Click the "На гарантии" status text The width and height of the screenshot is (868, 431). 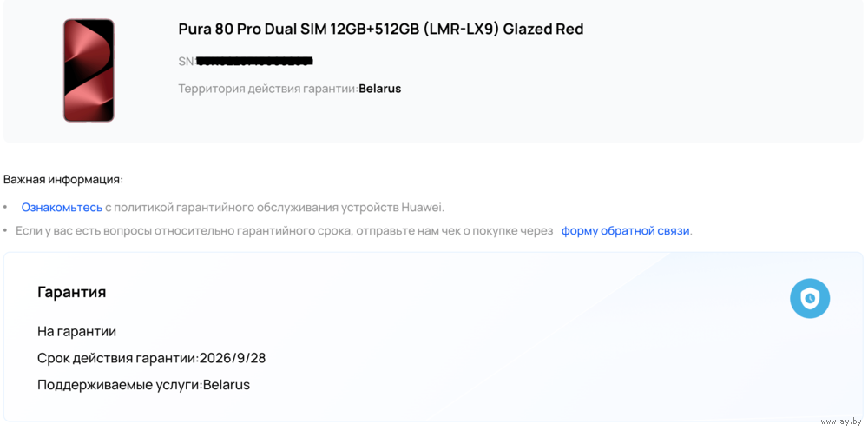(x=76, y=331)
